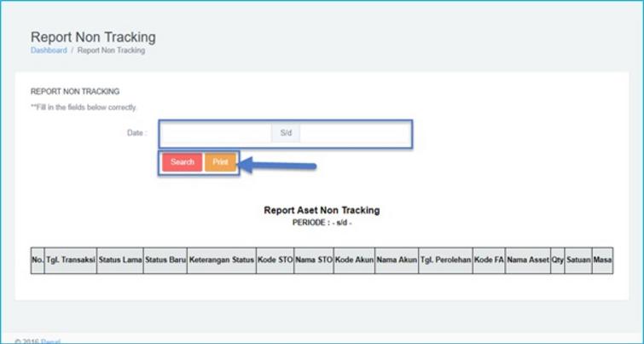Image resolution: width=644 pixels, height=344 pixels.
Task: Click the Report Non Tracking breadcrumb text
Action: point(111,50)
